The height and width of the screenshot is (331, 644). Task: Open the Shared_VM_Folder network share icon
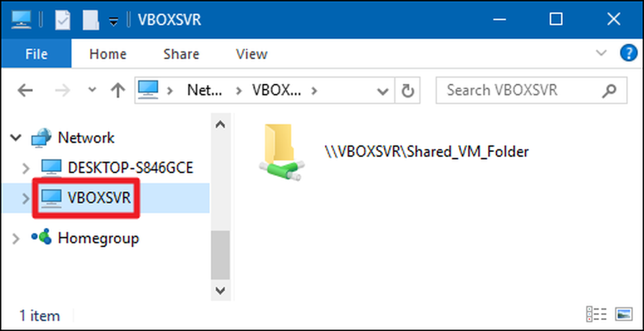[282, 153]
